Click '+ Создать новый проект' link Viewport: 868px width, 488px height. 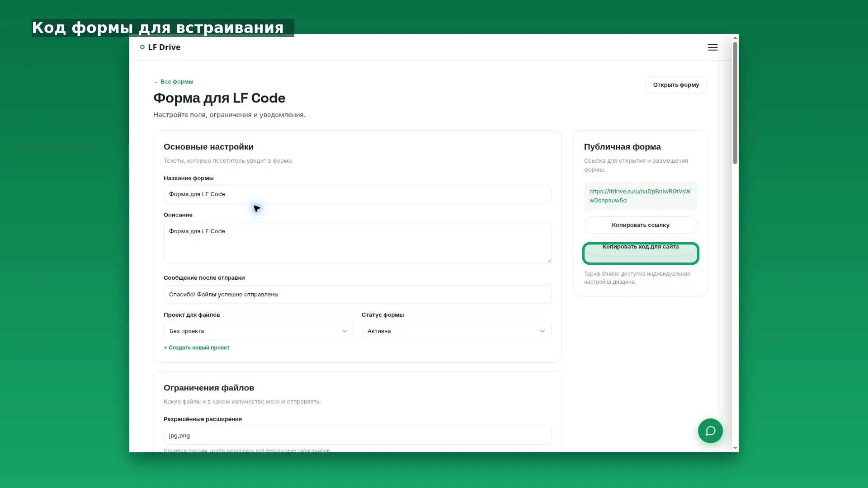[197, 347]
